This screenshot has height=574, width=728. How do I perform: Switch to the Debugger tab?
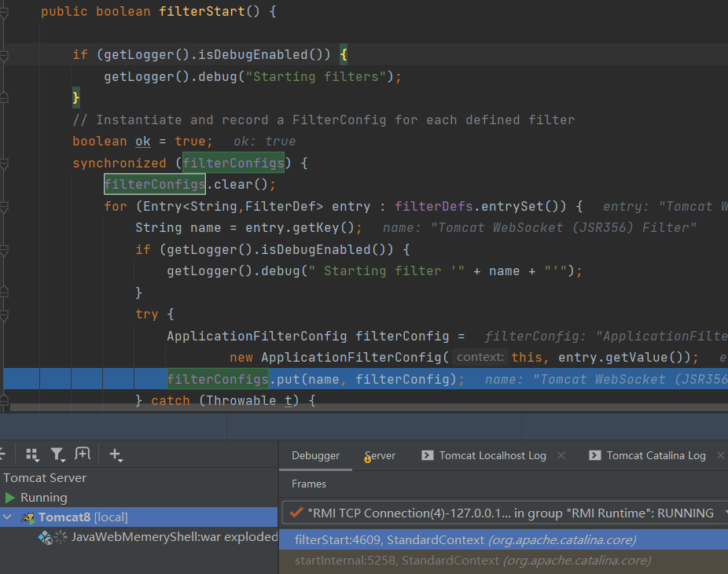[315, 456]
